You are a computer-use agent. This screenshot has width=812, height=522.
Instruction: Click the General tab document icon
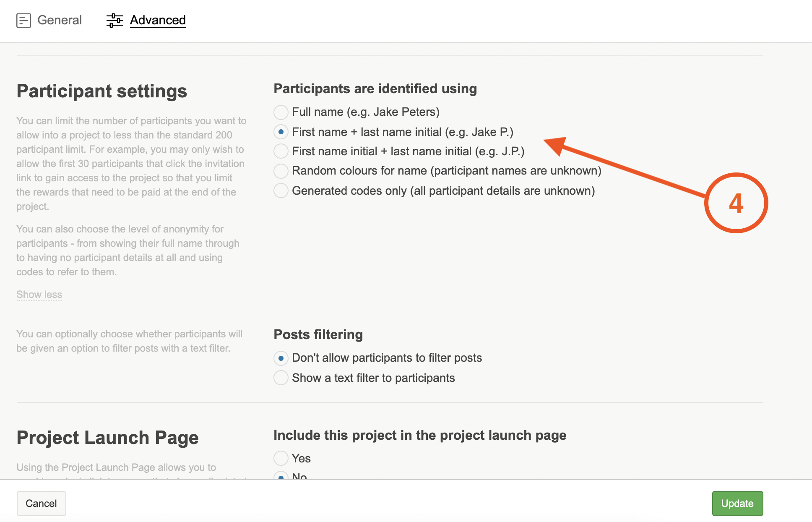pyautogui.click(x=23, y=20)
